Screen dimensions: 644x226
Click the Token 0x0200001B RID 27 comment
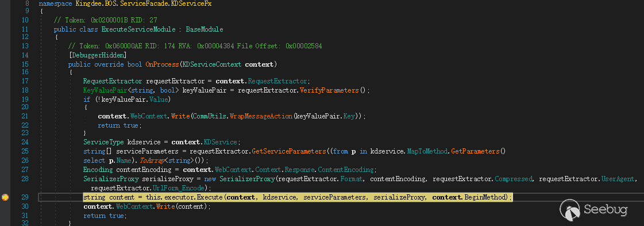[x=106, y=20]
